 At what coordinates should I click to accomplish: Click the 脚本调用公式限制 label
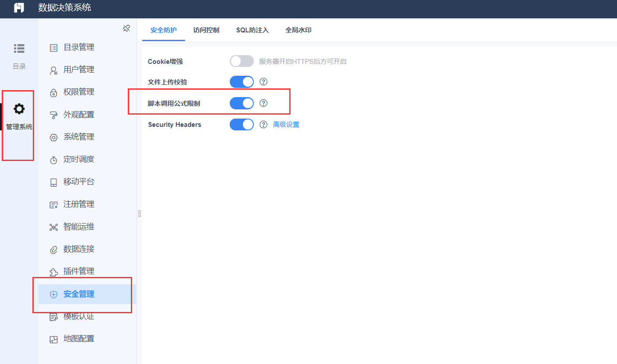[x=174, y=104]
